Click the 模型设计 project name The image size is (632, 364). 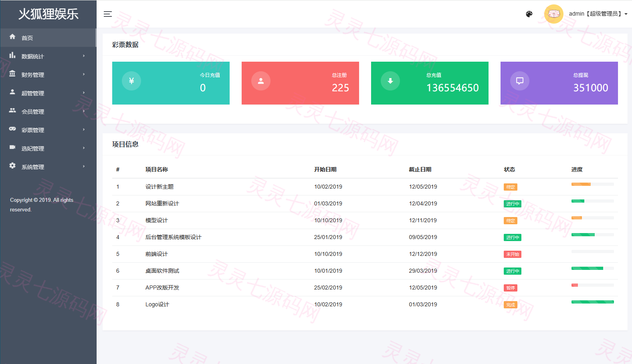157,220
